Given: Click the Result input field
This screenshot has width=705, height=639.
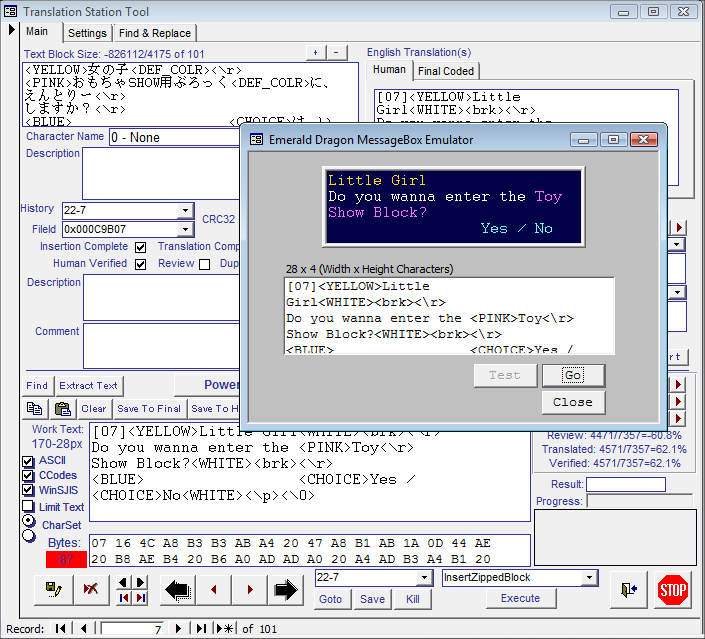Looking at the screenshot, I should [x=626, y=484].
